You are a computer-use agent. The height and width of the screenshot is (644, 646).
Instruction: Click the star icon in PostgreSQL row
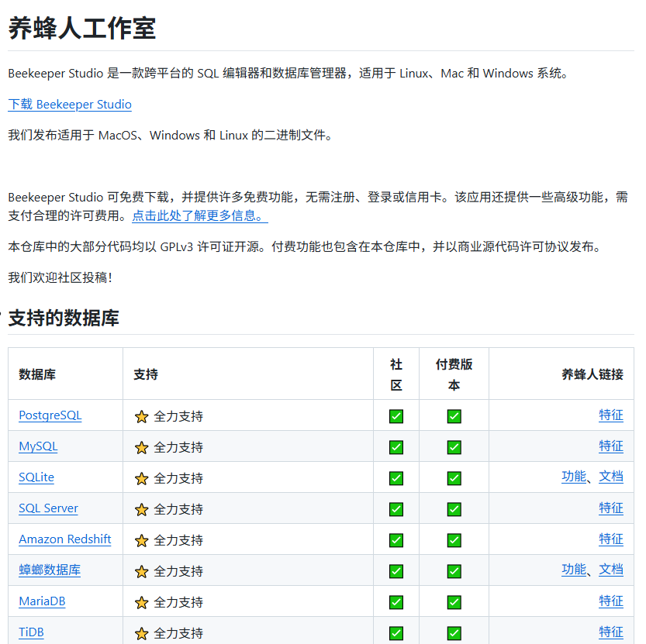coord(141,417)
